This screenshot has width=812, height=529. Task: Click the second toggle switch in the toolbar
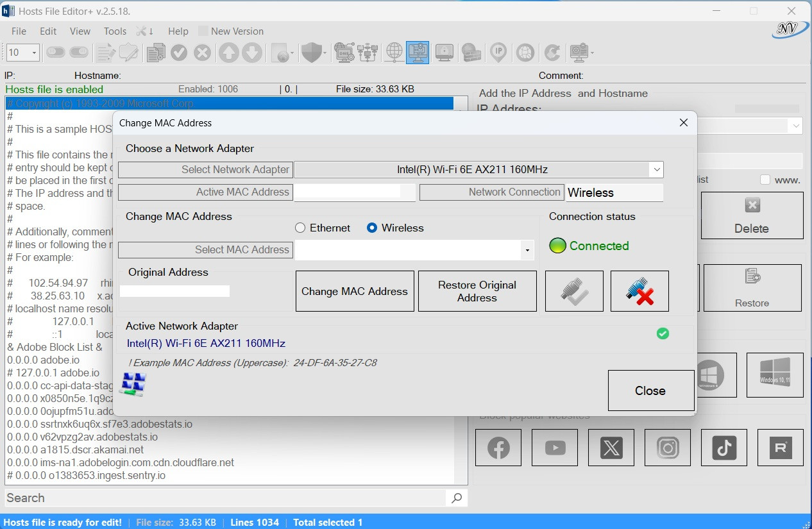point(79,53)
